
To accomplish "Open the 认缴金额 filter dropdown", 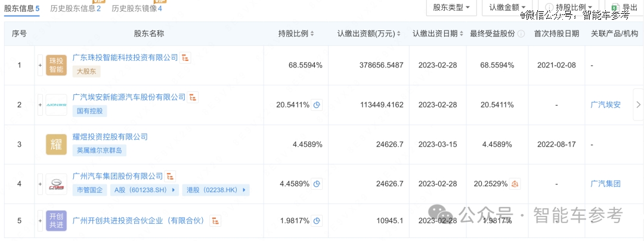I will [x=507, y=7].
